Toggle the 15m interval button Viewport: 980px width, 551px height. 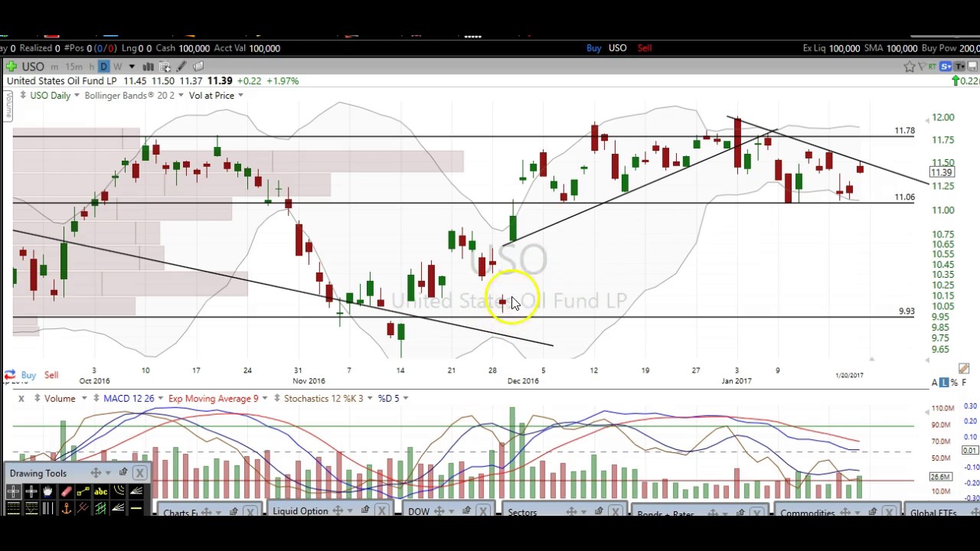coord(73,67)
